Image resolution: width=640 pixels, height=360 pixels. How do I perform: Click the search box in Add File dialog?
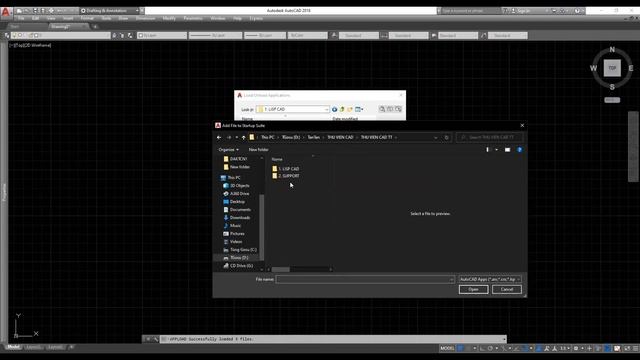click(489, 138)
